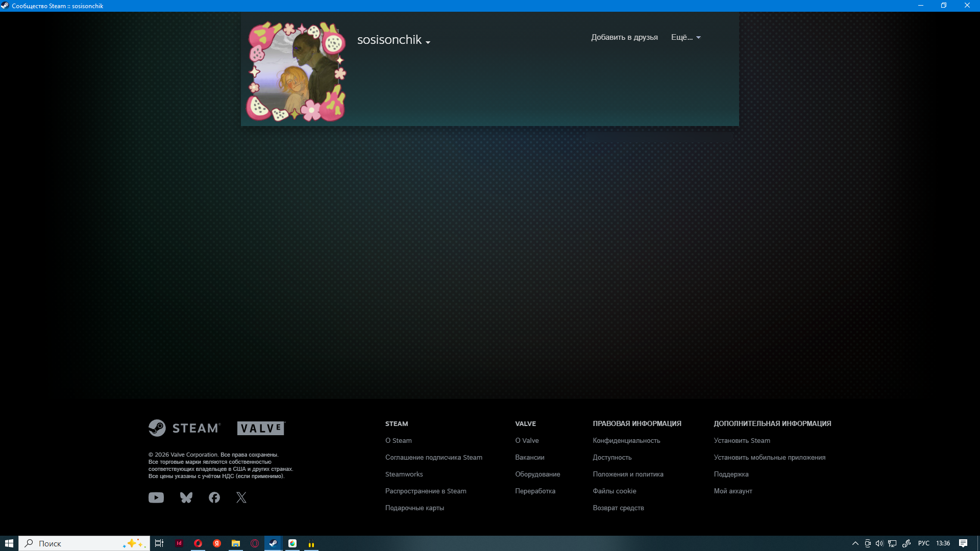Open the "Переработка" footer link
The width and height of the screenshot is (980, 551).
click(535, 491)
